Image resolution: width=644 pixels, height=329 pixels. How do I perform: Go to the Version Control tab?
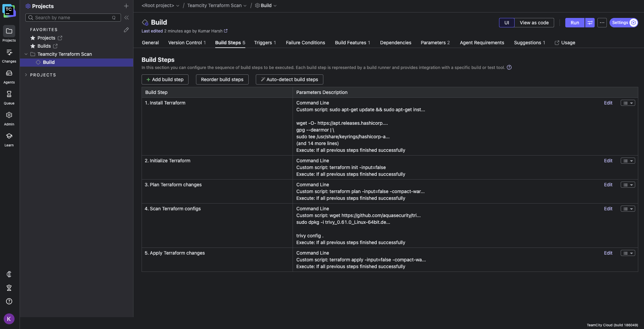click(x=187, y=43)
